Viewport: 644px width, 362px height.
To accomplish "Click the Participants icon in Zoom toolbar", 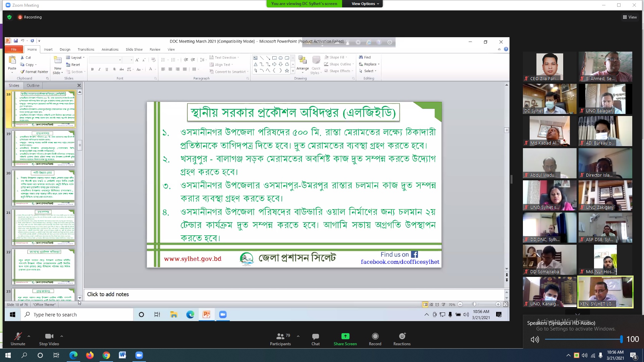I will coord(280,337).
